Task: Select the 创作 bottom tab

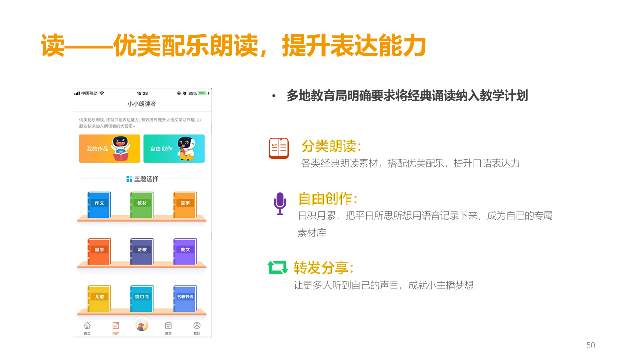Action: [116, 328]
